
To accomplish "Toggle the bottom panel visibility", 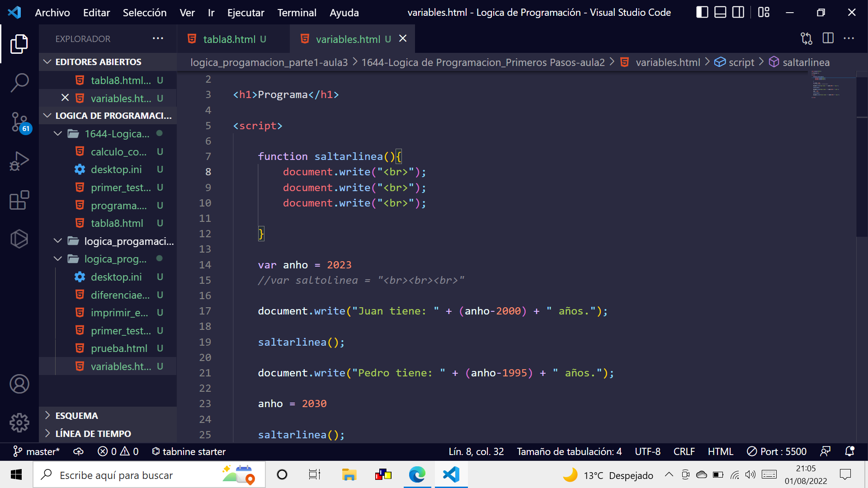I will point(720,12).
